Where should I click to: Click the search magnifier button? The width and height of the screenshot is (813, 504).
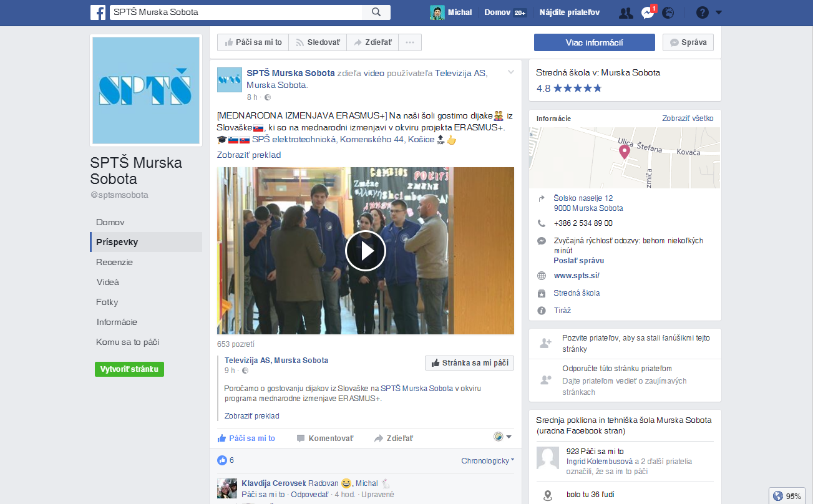376,12
